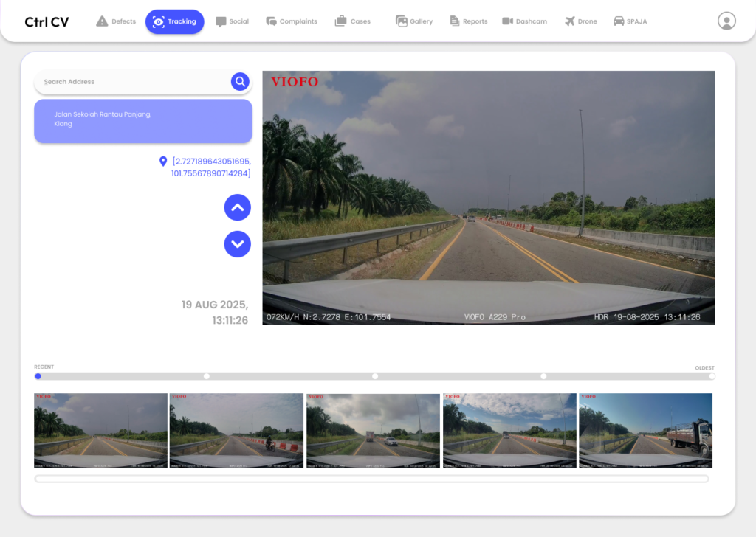
Task: Click the Ctrl CV logo
Action: tap(47, 22)
